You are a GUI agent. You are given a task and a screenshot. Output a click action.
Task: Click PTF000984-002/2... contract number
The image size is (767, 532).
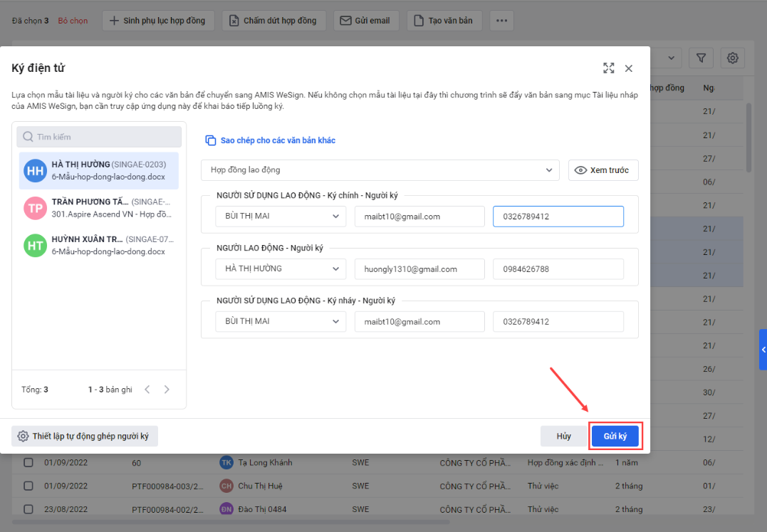tap(167, 509)
